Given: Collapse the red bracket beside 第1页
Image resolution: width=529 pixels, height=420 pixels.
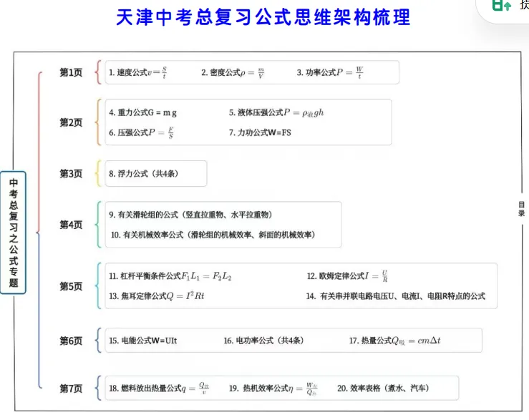Looking at the screenshot, I should [98, 72].
